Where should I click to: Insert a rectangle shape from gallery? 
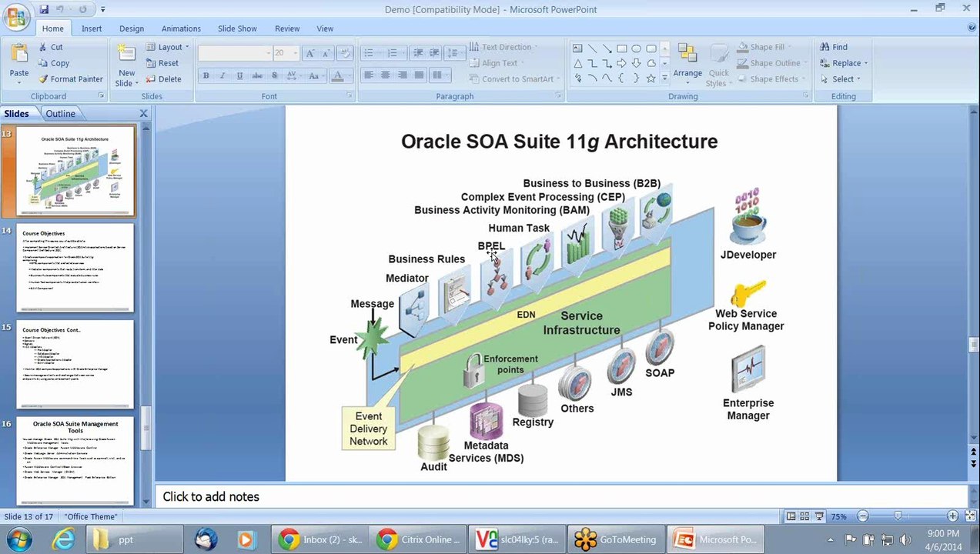(x=621, y=48)
